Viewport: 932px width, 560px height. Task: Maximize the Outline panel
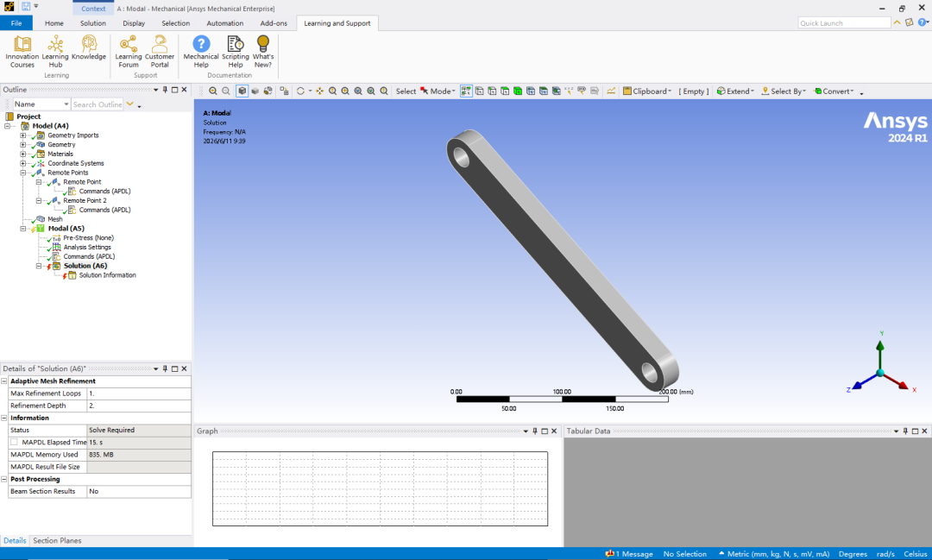click(174, 90)
